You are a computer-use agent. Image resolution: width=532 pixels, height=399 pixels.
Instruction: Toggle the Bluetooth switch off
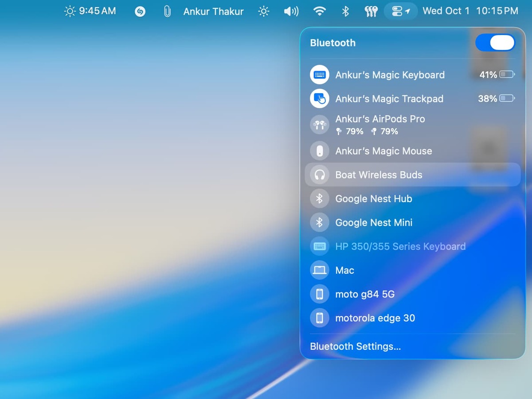pos(495,43)
